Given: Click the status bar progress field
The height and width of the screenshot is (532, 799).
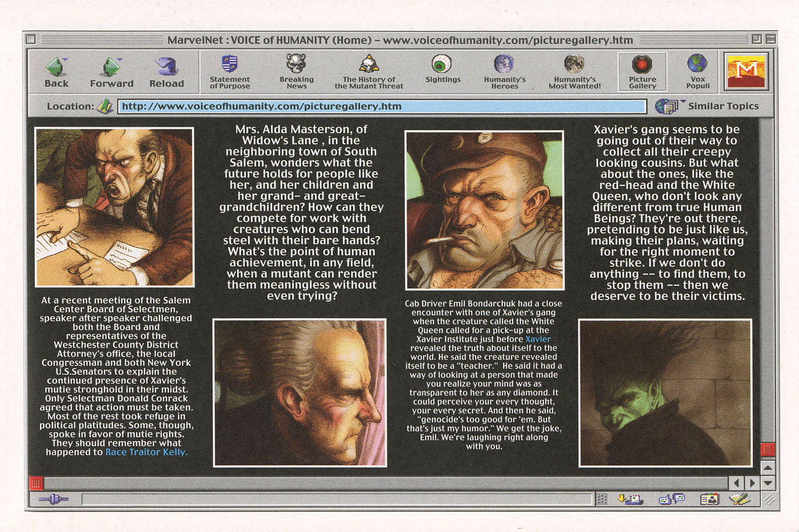Looking at the screenshot, I should pyautogui.click(x=337, y=499).
